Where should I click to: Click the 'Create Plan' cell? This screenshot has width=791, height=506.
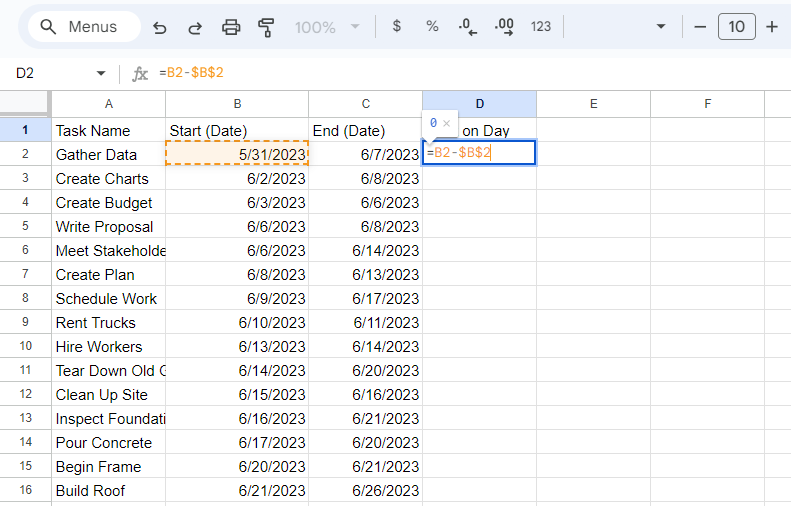point(108,274)
